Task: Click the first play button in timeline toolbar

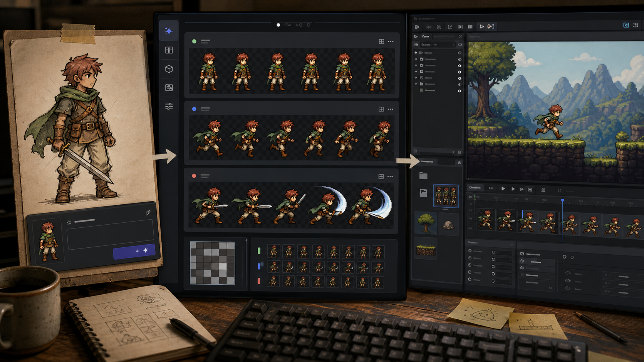Action: (503, 189)
